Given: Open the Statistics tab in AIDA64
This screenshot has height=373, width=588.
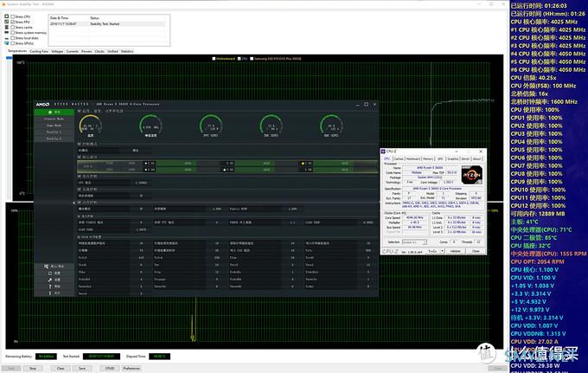Looking at the screenshot, I should pyautogui.click(x=127, y=51).
